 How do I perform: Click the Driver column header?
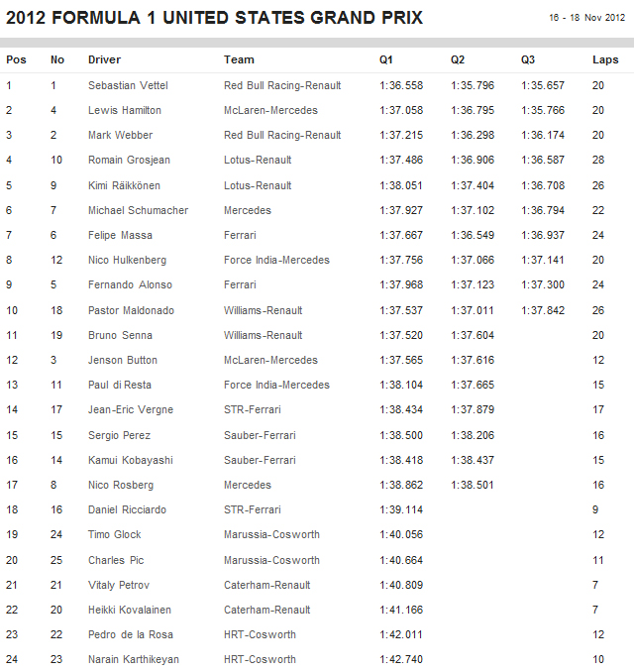click(x=104, y=59)
